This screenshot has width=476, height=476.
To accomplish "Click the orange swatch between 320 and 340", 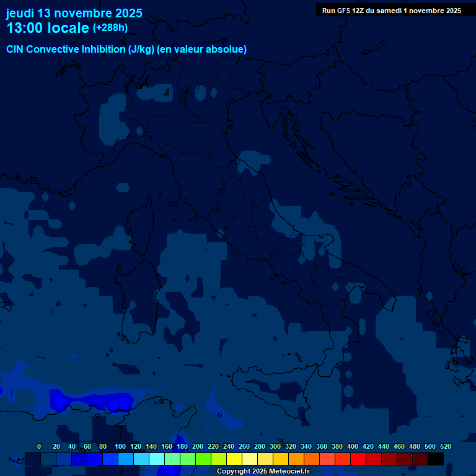I will (296, 459).
